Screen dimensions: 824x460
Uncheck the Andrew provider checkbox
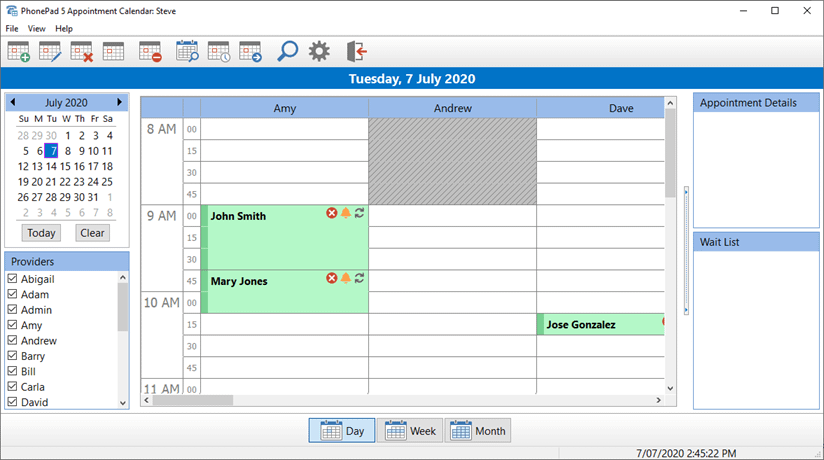tap(13, 340)
